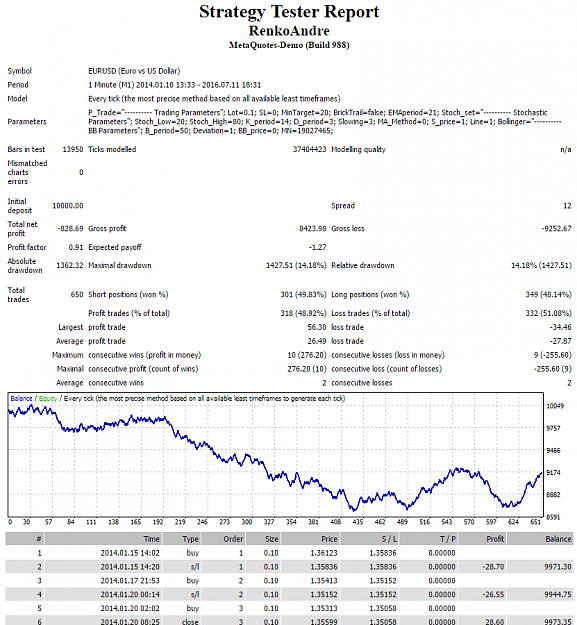Viewport: 577px width, 625px height.
Task: Click the chart y-axis label "9466"
Action: pyautogui.click(x=553, y=450)
